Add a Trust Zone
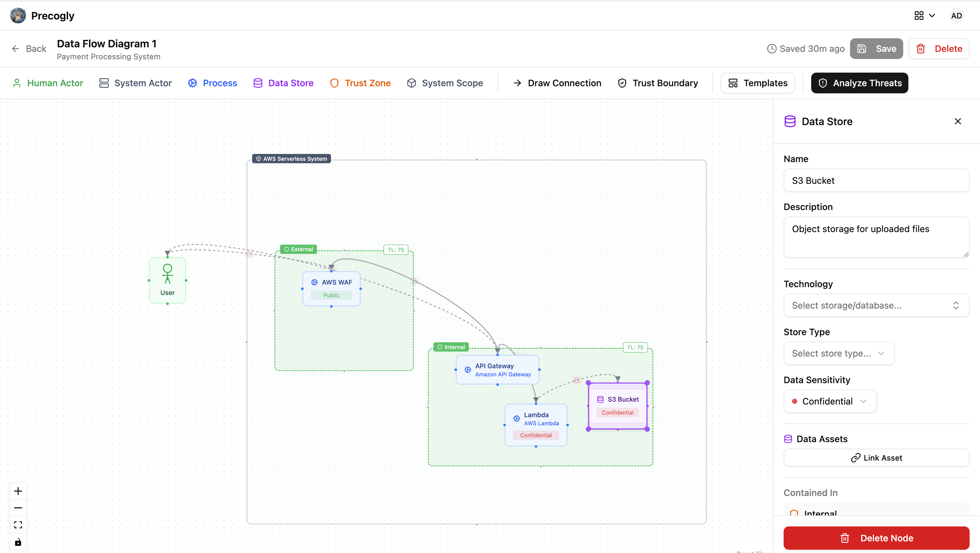Screen dimensions: 980x553 (x=360, y=83)
